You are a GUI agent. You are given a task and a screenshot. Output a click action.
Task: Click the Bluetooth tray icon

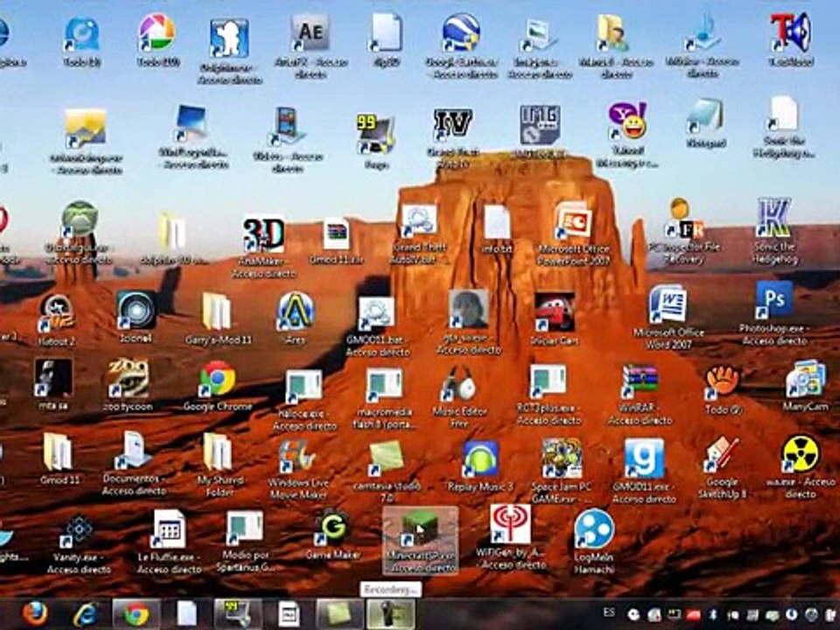[x=713, y=615]
